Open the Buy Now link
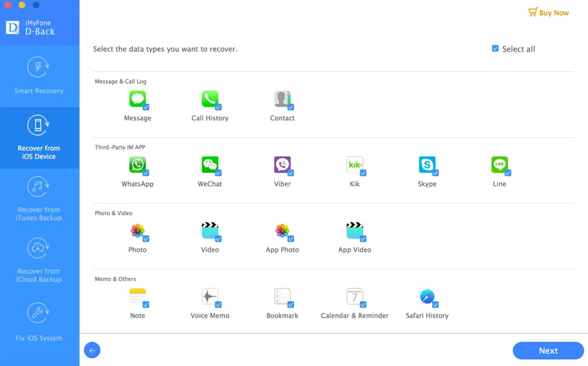This screenshot has width=588, height=366. pos(548,12)
